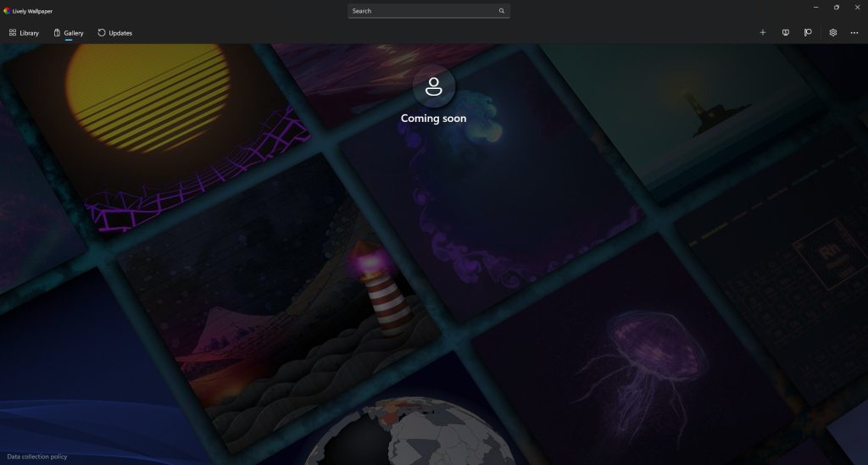Open the Library tab
The image size is (868, 465).
tap(24, 33)
